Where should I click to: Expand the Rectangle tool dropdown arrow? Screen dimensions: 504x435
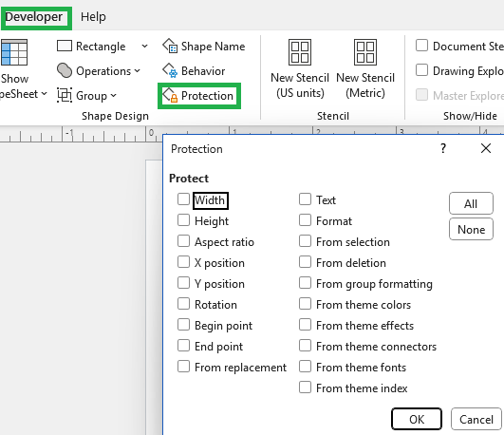pos(144,46)
